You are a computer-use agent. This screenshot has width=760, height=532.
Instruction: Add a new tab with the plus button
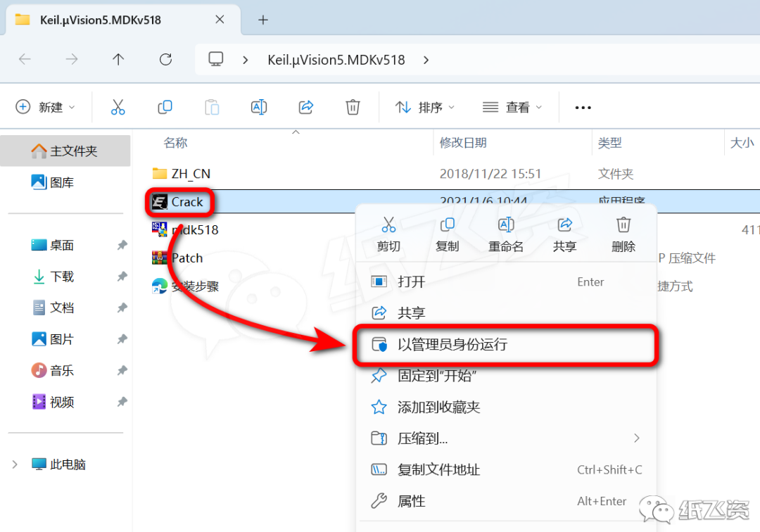coord(263,20)
